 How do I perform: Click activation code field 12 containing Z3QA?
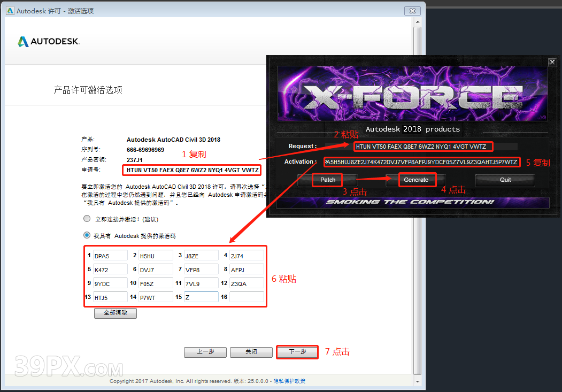point(247,283)
